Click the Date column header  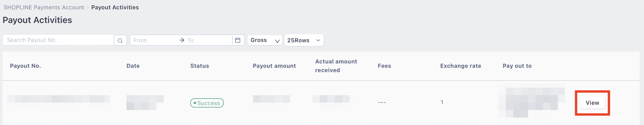(x=133, y=66)
